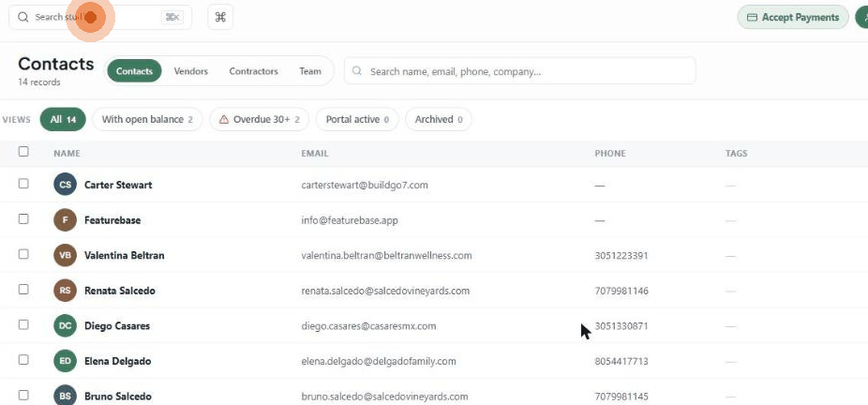Click email carterstewart@buildgo7.com

(x=365, y=185)
